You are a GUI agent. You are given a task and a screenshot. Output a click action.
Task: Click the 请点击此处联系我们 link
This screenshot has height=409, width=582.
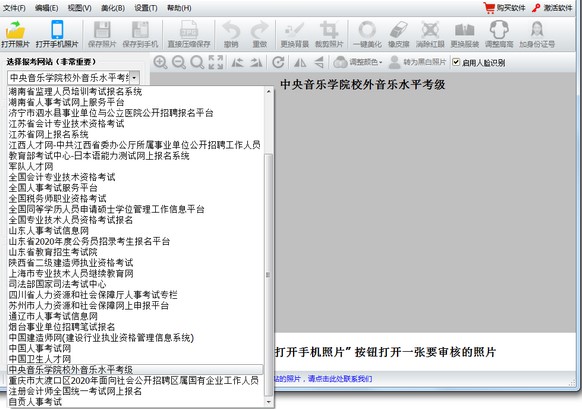(x=340, y=379)
